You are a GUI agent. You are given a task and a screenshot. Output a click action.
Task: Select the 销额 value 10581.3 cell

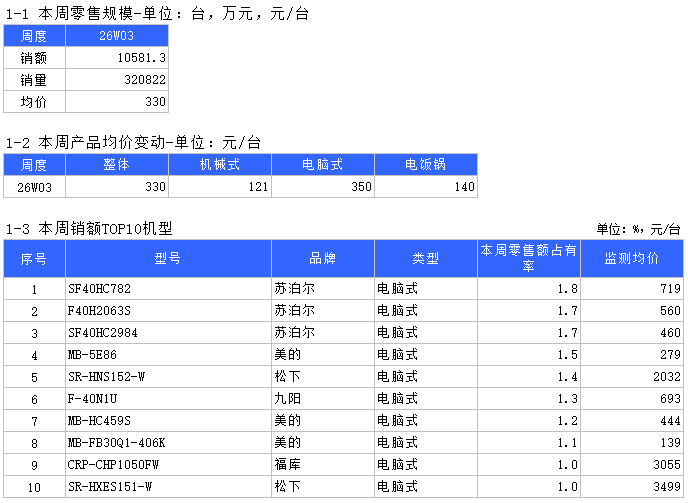pyautogui.click(x=117, y=58)
